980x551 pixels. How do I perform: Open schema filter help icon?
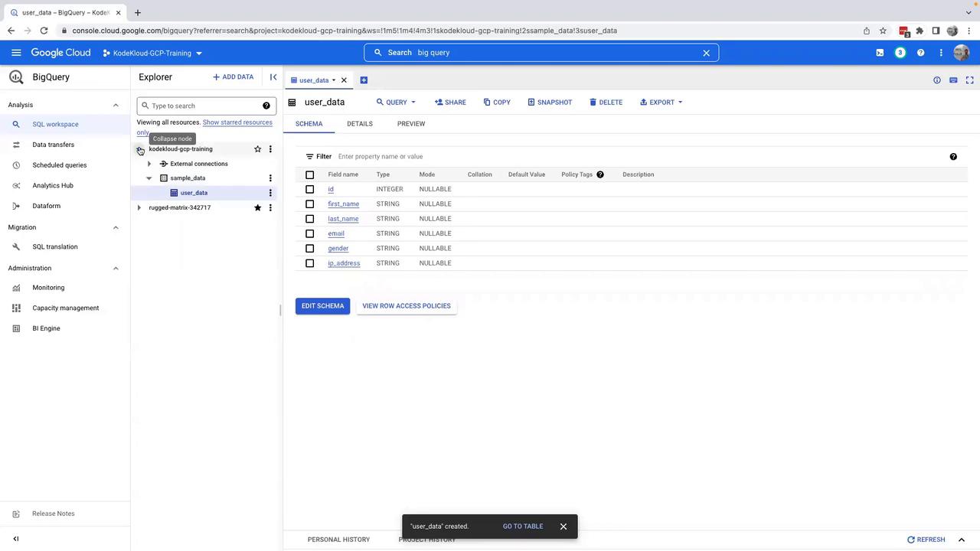(953, 157)
